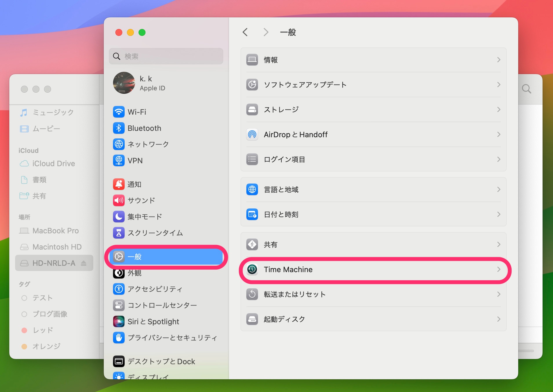553x392 pixels.
Task: Expand the 起動ディスク row chevron
Action: [x=499, y=319]
